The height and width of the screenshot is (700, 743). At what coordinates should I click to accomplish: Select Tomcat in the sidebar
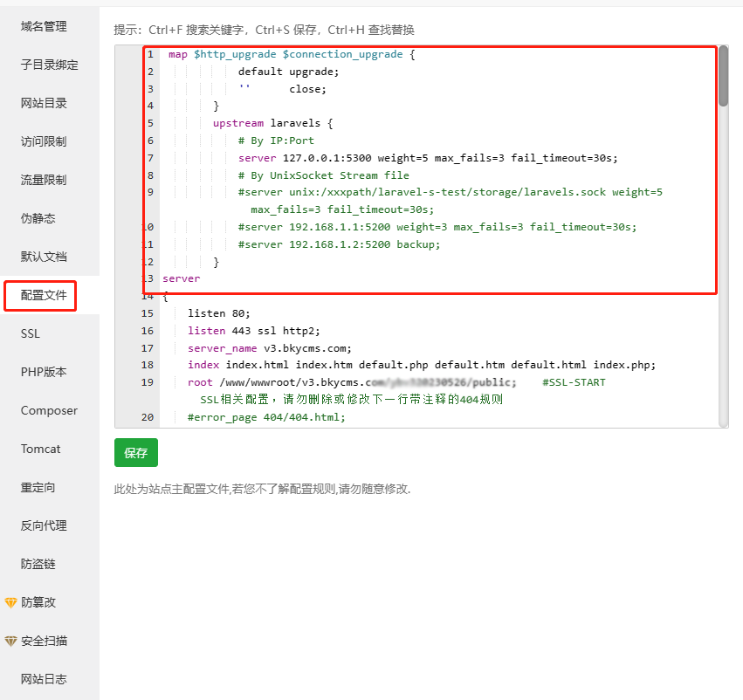41,449
